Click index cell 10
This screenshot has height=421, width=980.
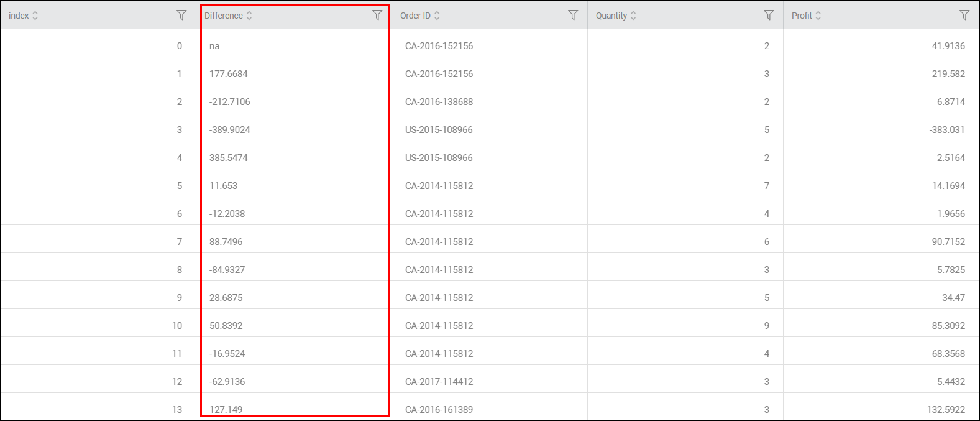coord(177,326)
